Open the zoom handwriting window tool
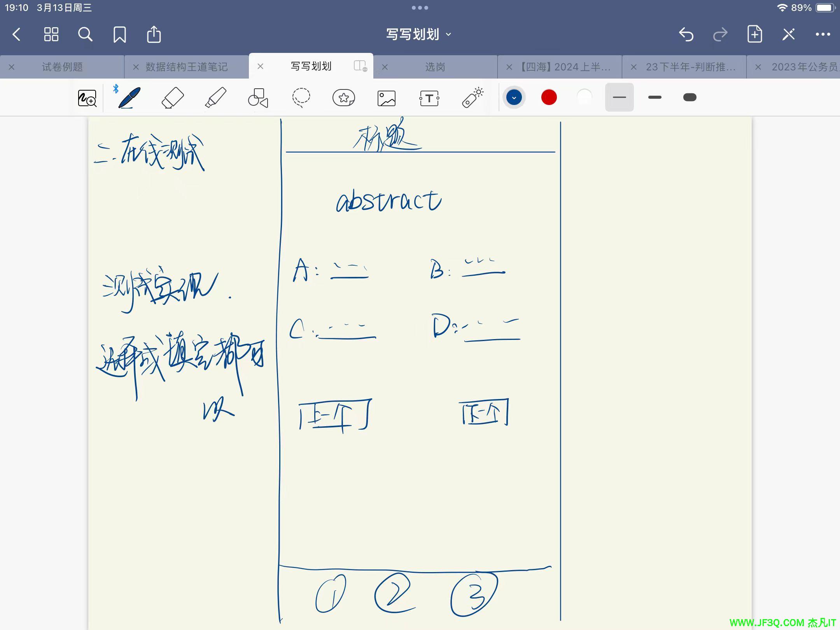Viewport: 840px width, 630px height. [x=87, y=98]
